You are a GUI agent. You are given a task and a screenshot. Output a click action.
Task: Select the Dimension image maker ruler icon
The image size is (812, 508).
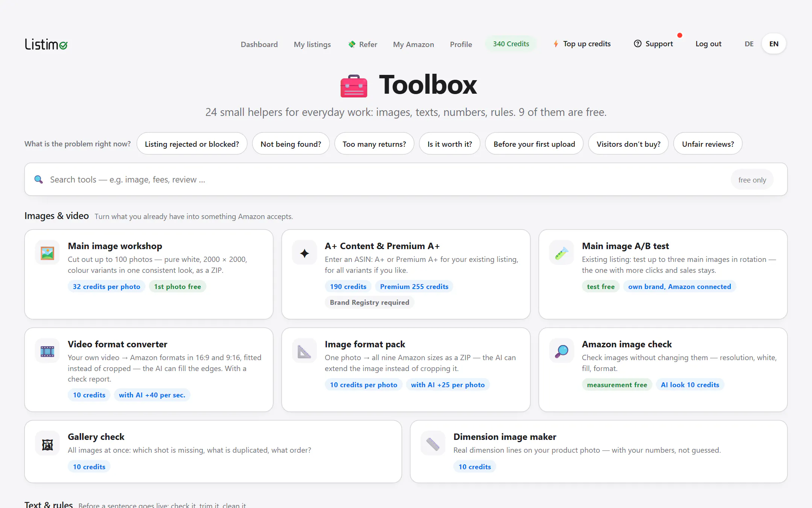433,444
